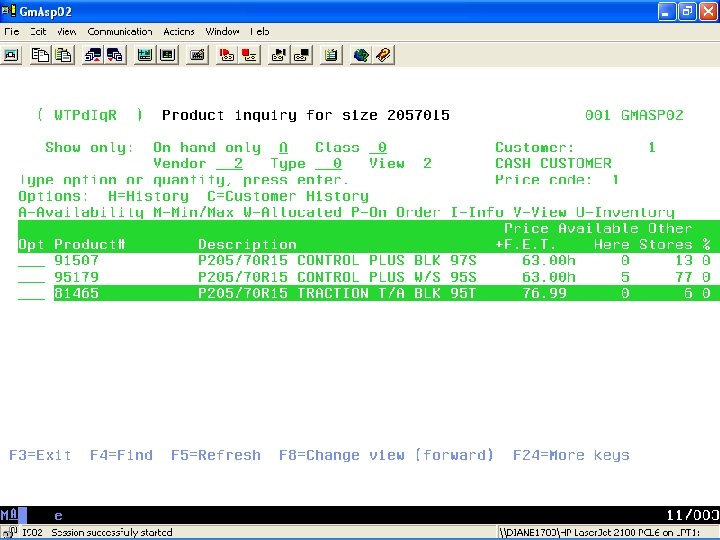Click the Opt field for product 95179
720x540 pixels.
(x=32, y=277)
